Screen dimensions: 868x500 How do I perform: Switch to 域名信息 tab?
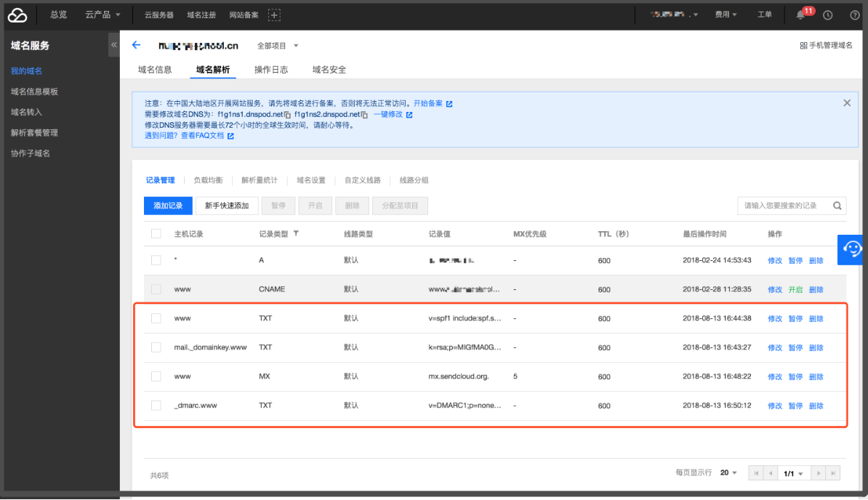[155, 70]
